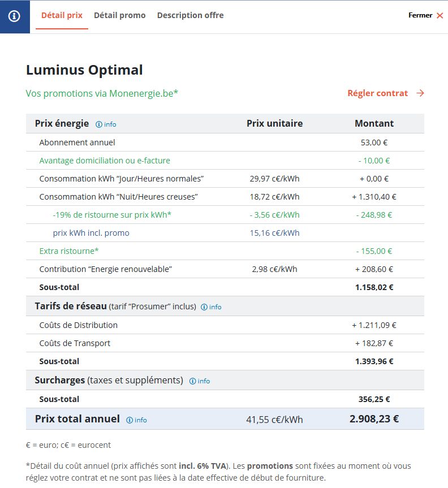Click '-19% de ristourne sur prix kWh*'
The height and width of the screenshot is (488, 448).
(x=112, y=215)
